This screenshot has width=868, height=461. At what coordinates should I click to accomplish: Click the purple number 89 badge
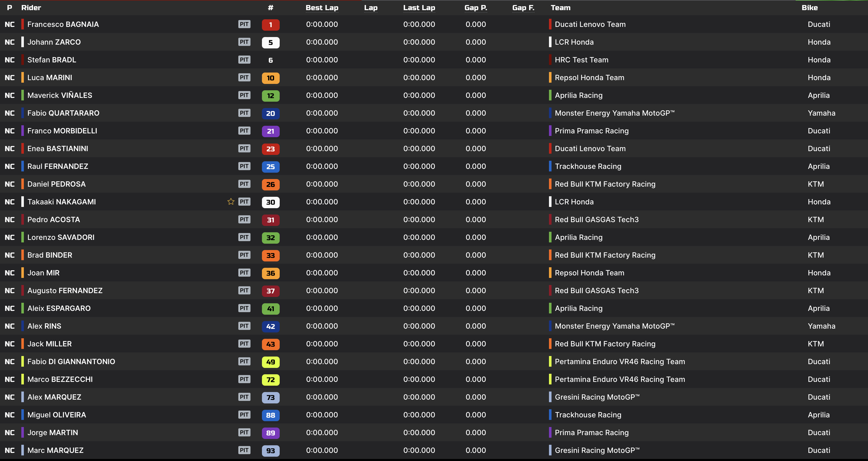pyautogui.click(x=270, y=433)
